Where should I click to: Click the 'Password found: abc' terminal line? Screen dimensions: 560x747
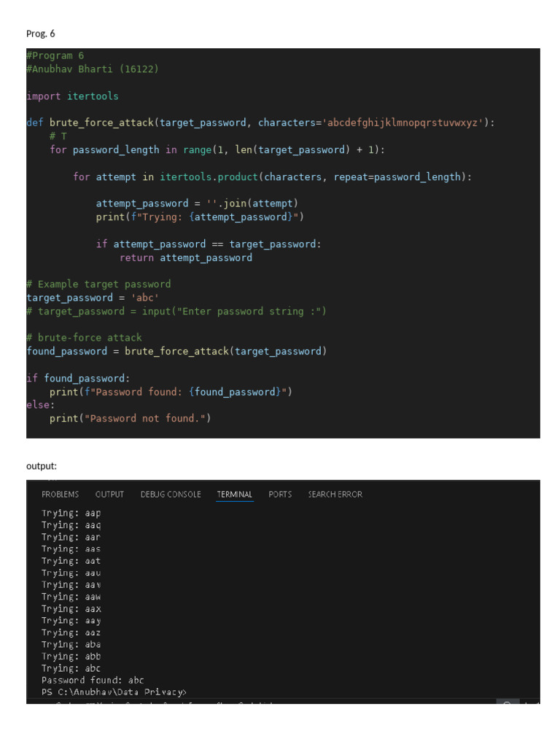tap(93, 681)
